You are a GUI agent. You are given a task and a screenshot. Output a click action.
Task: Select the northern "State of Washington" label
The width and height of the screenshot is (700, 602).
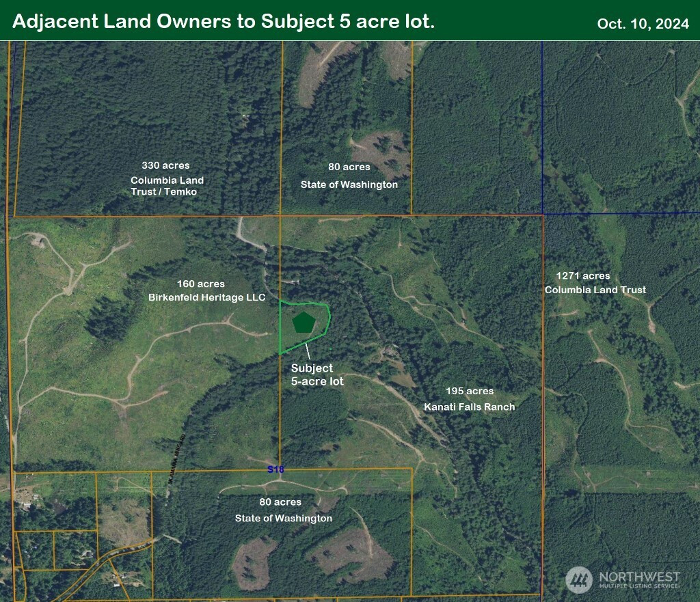(349, 184)
